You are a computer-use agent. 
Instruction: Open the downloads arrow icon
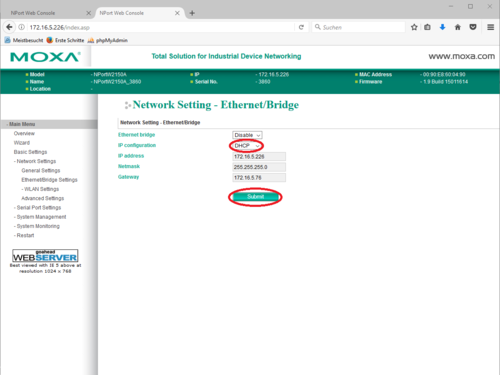(442, 27)
